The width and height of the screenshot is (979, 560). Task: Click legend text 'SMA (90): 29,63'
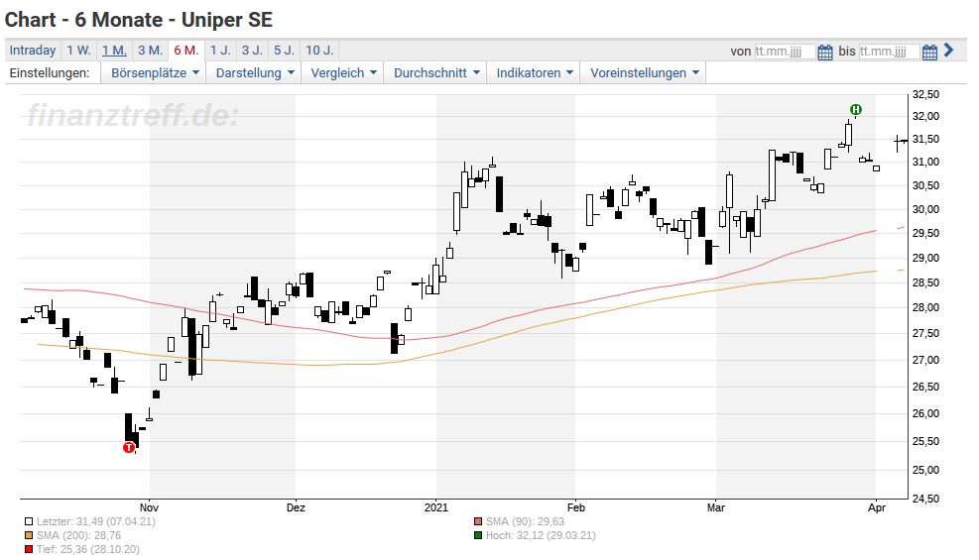point(525,521)
